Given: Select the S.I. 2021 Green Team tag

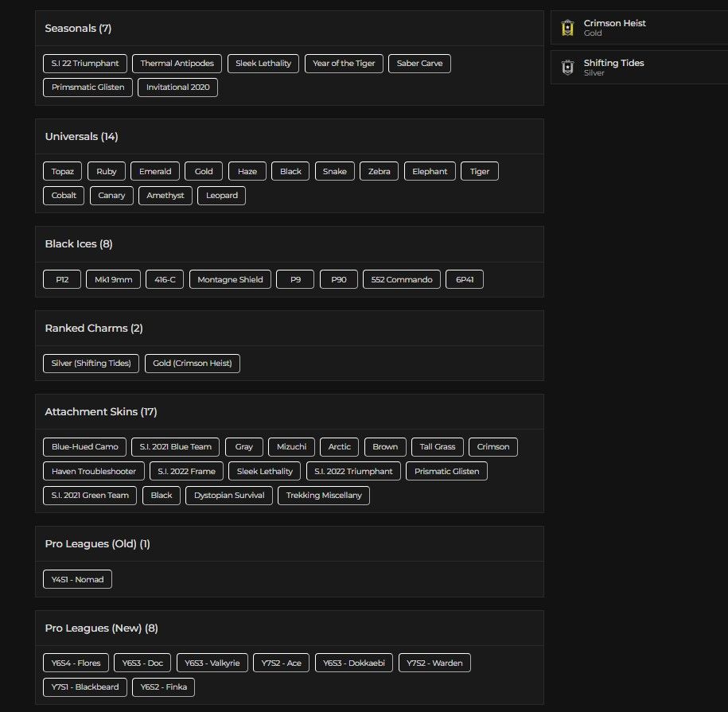Looking at the screenshot, I should (90, 496).
